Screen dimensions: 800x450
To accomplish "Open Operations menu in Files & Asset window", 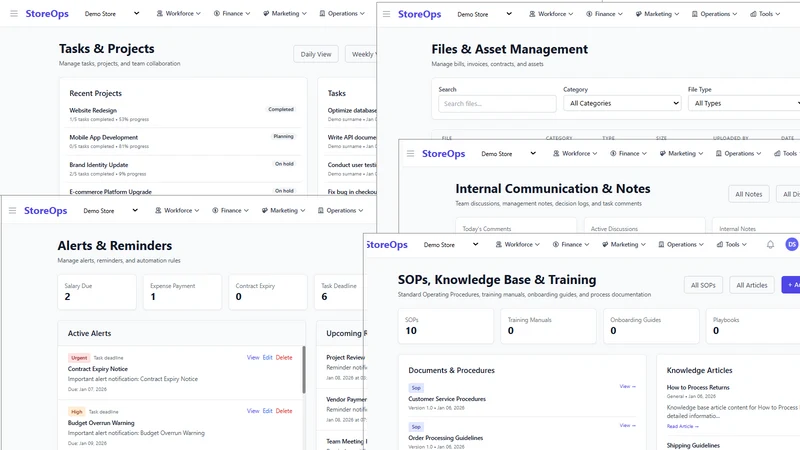I will click(714, 14).
